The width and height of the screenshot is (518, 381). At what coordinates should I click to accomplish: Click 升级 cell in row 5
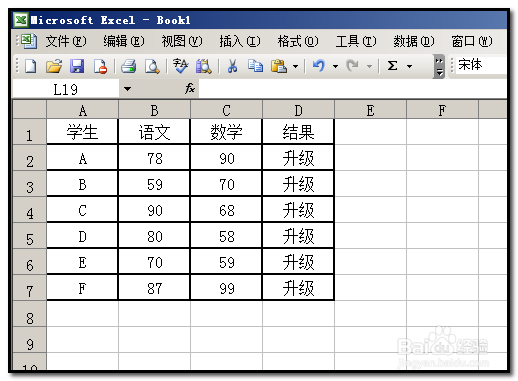point(298,236)
